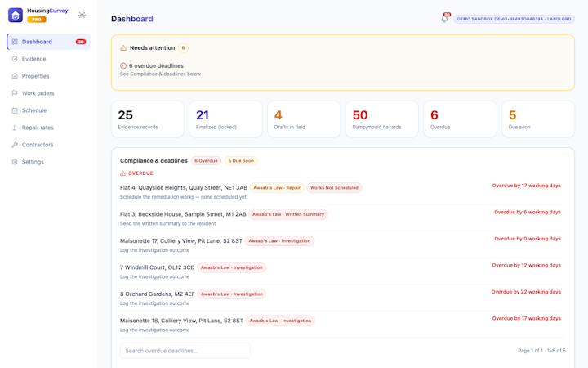Click 'Overdue by 12 working days' text
Image resolution: width=588 pixels, height=368 pixels.
click(527, 265)
